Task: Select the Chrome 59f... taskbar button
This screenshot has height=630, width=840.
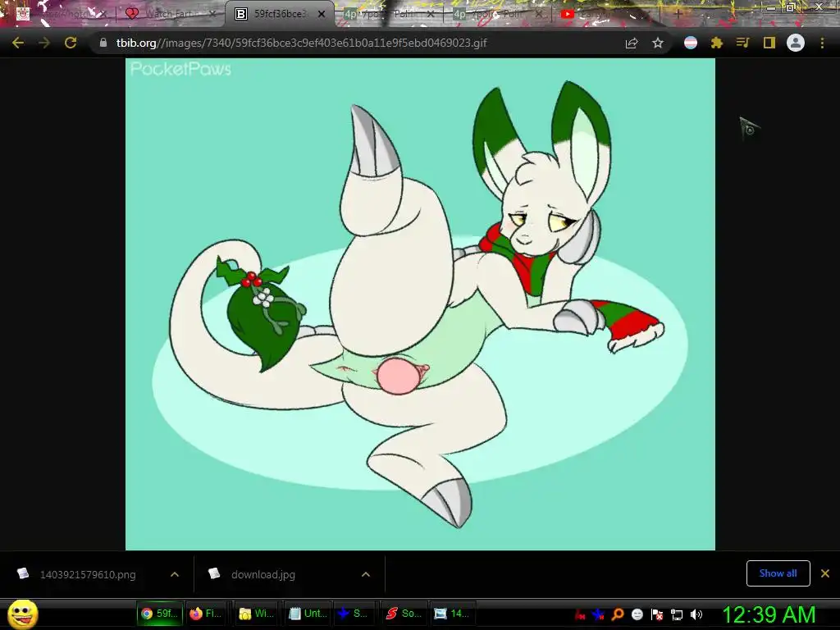Action: pos(160,614)
